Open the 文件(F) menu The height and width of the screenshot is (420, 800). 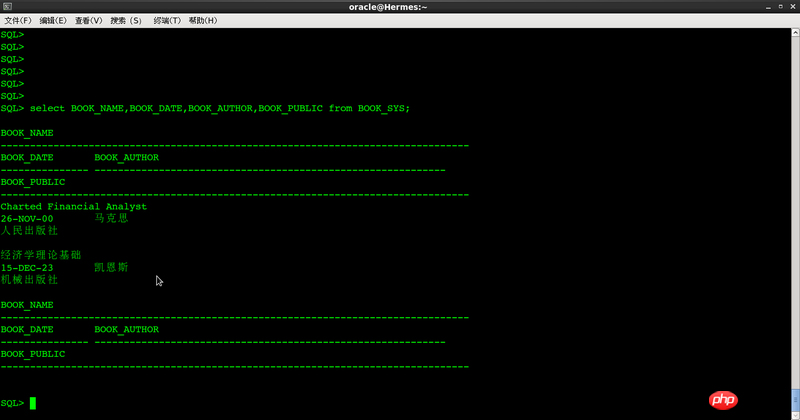tap(18, 20)
